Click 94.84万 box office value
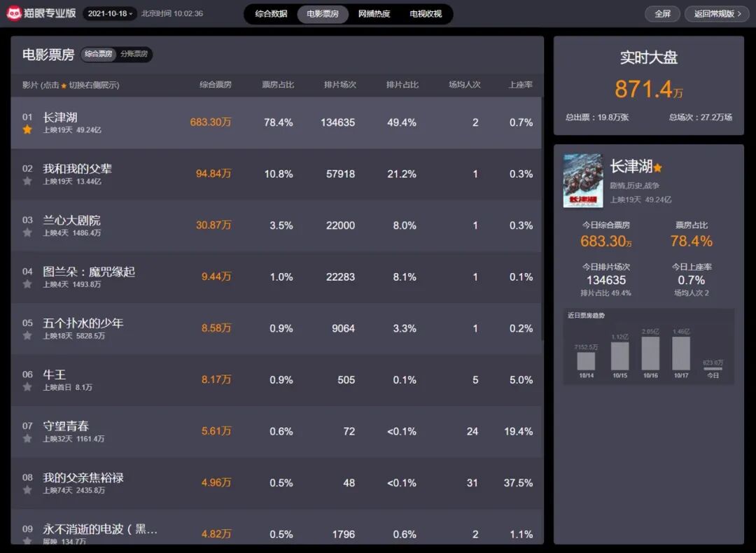 [x=213, y=174]
